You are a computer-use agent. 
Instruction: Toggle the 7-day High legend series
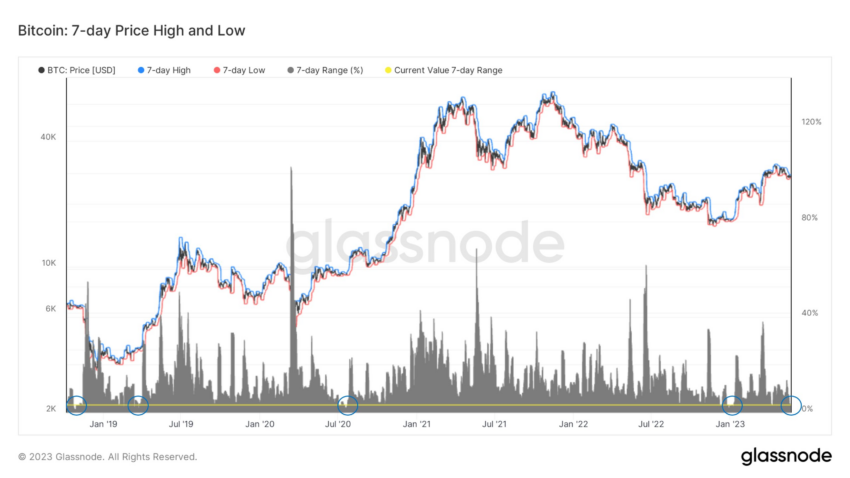point(164,70)
